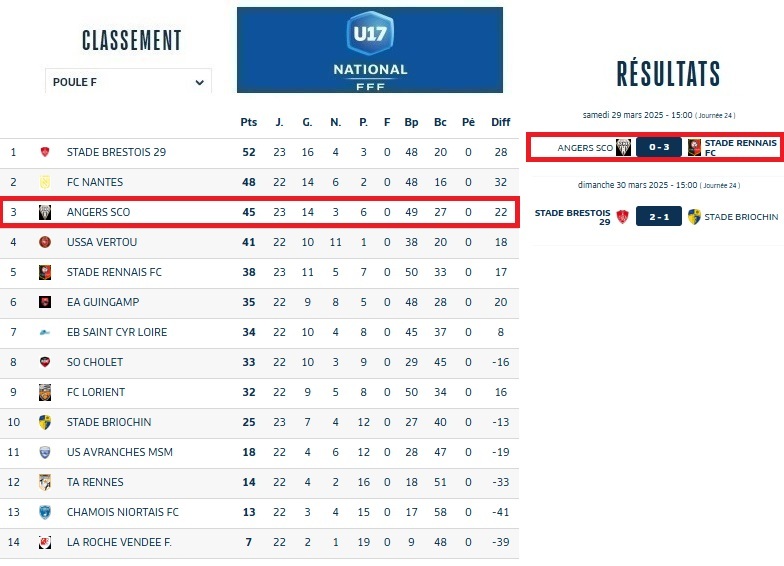The width and height of the screenshot is (784, 566).
Task: Open the 0 - 3 match score
Action: 659,148
